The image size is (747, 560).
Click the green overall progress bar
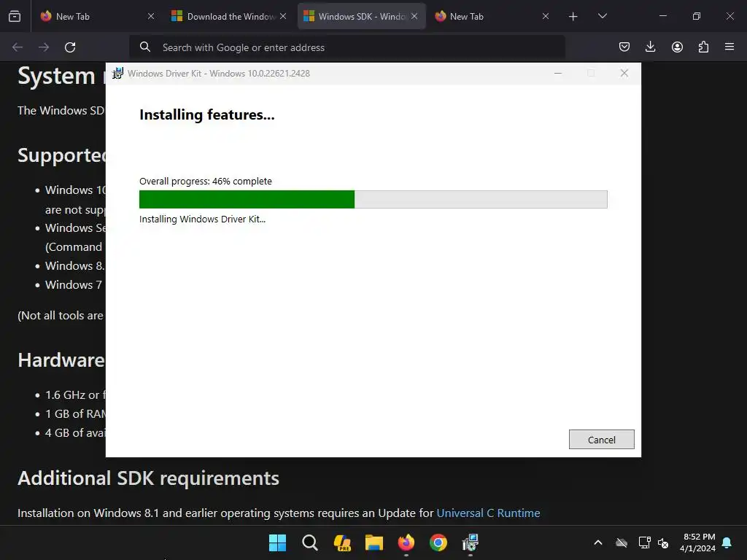click(x=373, y=199)
